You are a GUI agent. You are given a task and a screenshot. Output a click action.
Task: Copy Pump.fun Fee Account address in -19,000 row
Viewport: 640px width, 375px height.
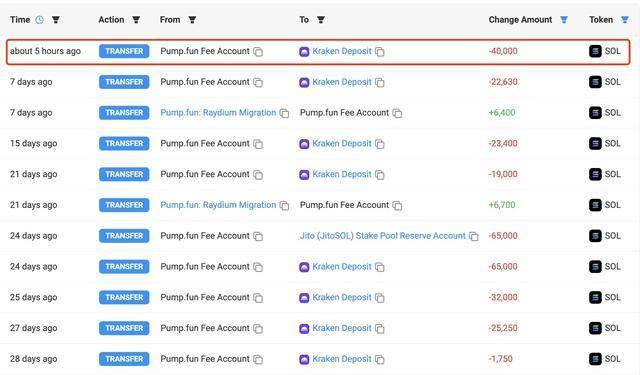pyautogui.click(x=258, y=175)
